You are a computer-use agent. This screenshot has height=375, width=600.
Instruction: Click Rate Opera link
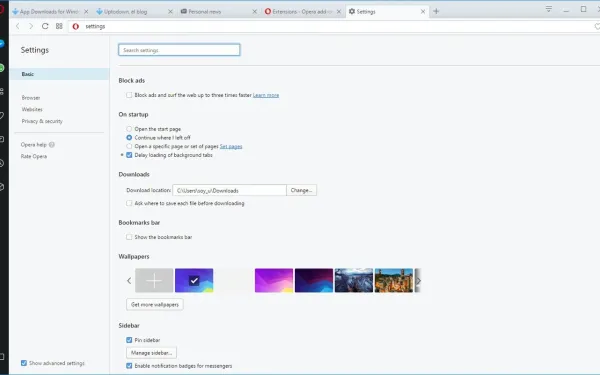click(34, 157)
